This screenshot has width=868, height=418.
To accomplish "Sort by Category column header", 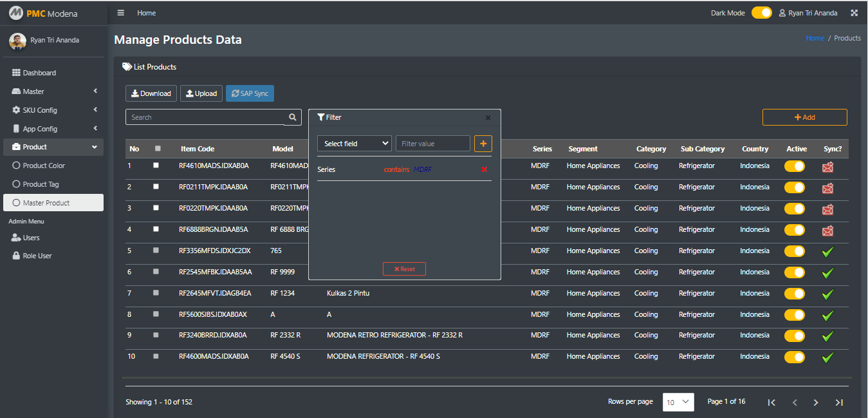I will (x=651, y=149).
